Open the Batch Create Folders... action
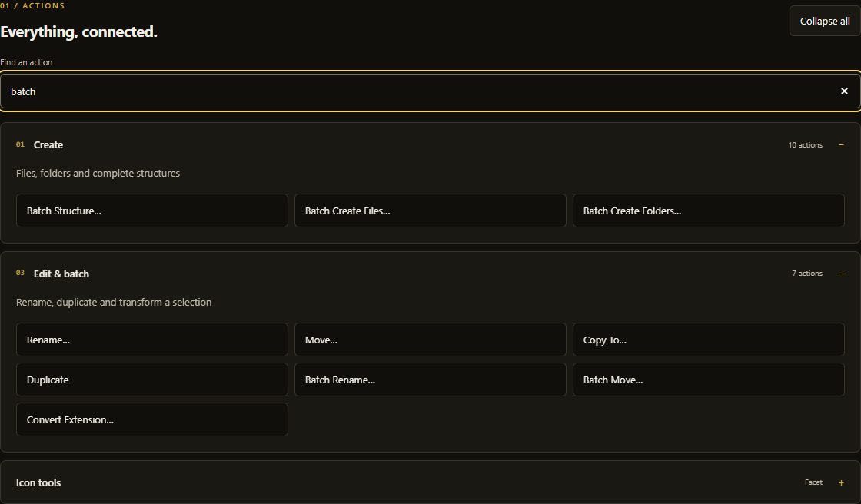 pyautogui.click(x=708, y=211)
